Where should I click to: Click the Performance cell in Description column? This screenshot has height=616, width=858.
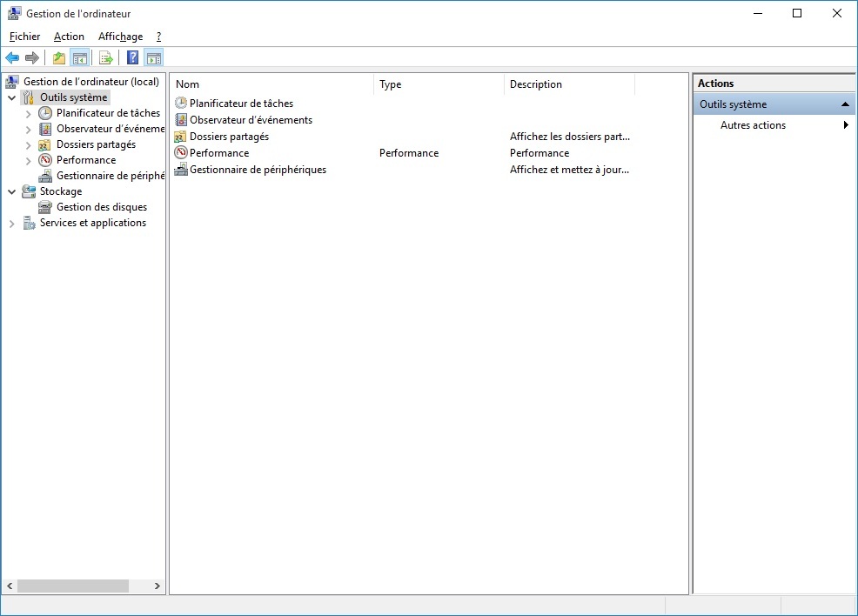point(540,152)
